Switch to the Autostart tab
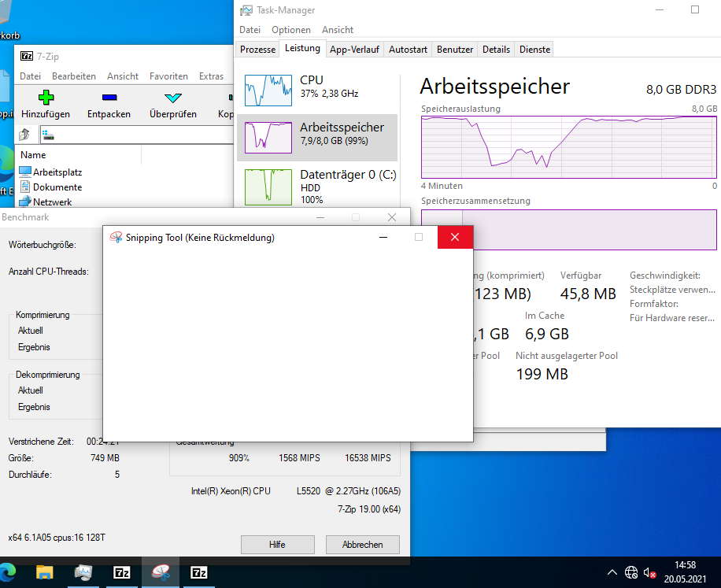 pos(408,49)
